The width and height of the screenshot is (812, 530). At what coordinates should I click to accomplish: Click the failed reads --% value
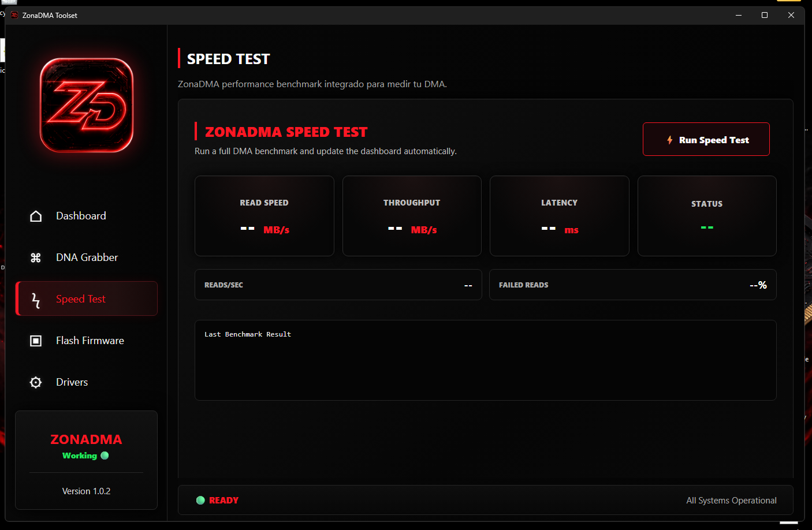pos(758,285)
